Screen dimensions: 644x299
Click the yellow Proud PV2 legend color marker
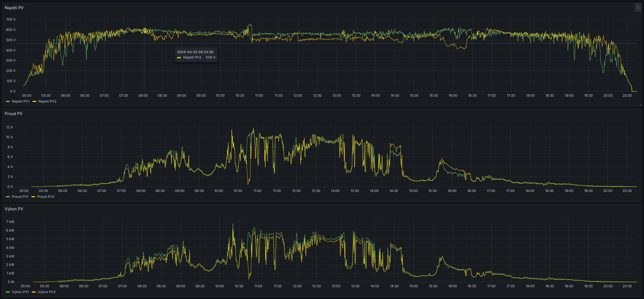click(33, 197)
